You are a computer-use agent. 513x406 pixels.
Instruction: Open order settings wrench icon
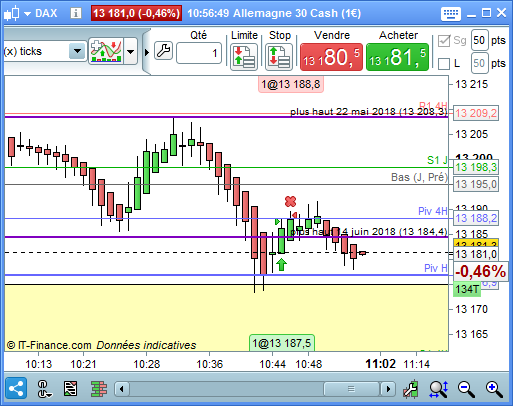tap(163, 51)
